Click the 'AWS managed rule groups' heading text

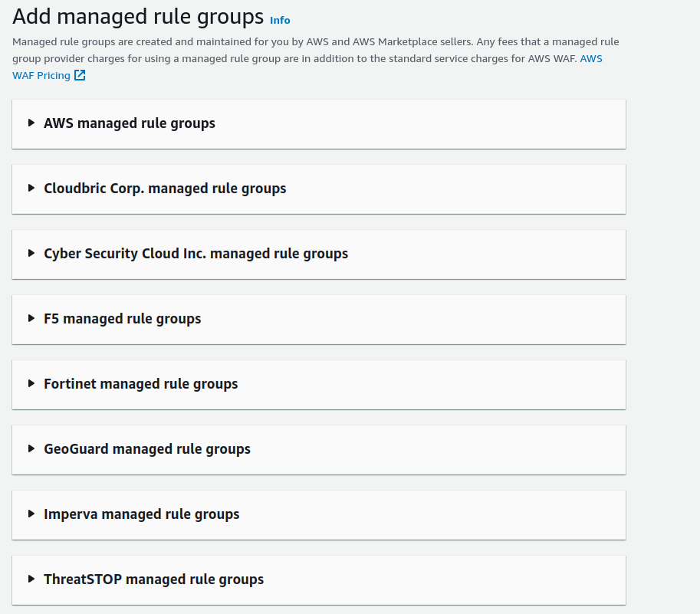pos(130,123)
